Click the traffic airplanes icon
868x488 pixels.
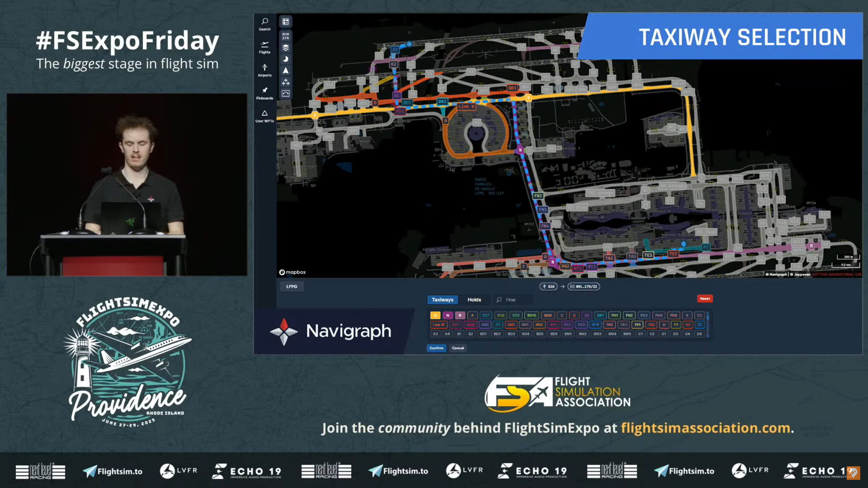click(285, 82)
